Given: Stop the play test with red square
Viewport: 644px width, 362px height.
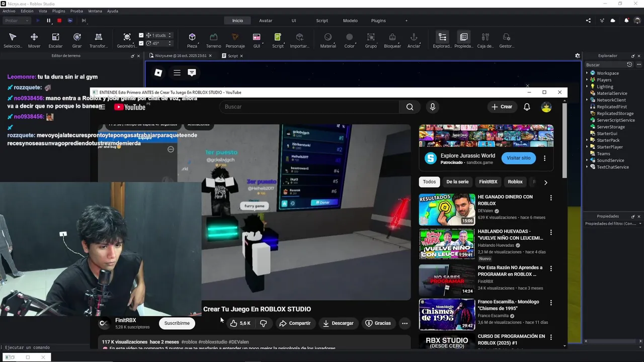Looking at the screenshot, I should pos(59,21).
